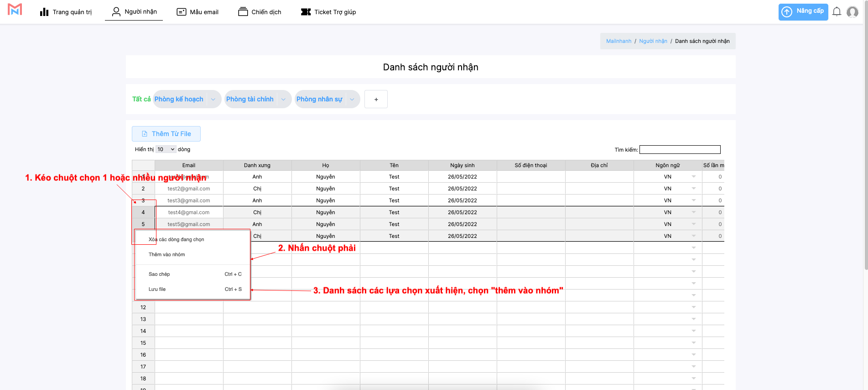Click the Ticket Trợ giúp ticket icon

[306, 12]
